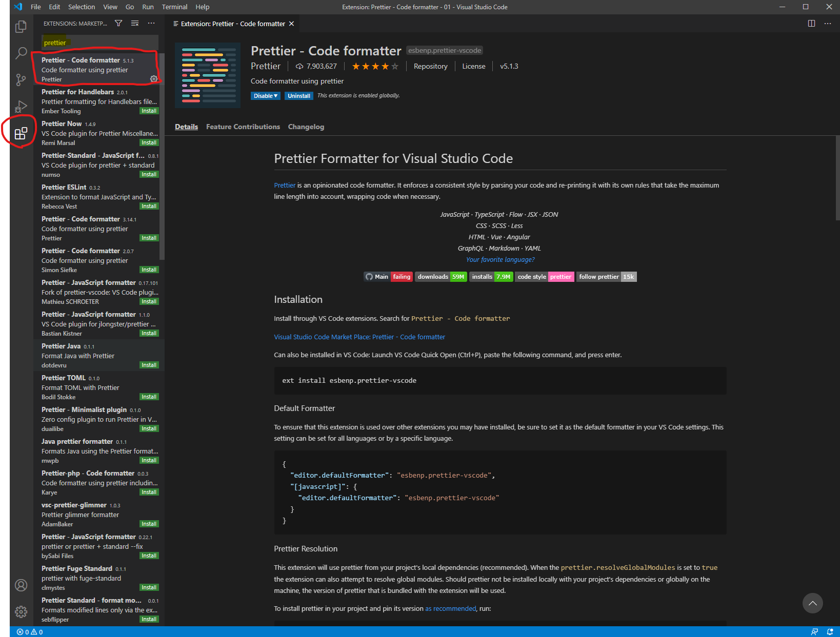840x637 pixels.
Task: Open the Source Control view
Action: (x=21, y=79)
